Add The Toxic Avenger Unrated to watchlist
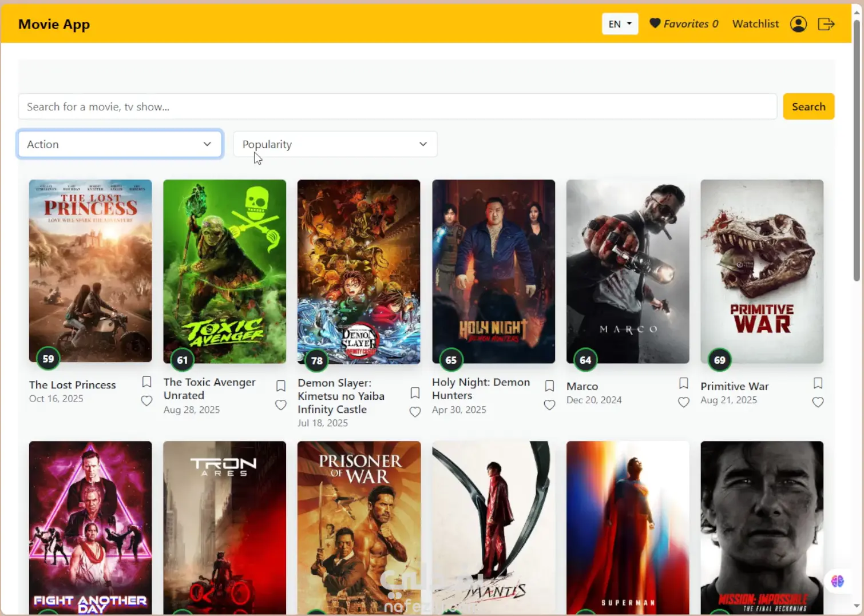Image resolution: width=864 pixels, height=616 pixels. [281, 386]
